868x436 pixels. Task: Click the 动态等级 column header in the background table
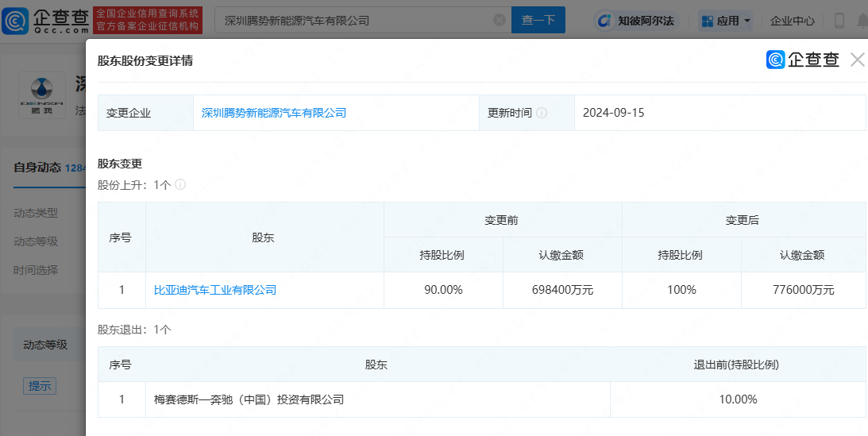pos(45,345)
